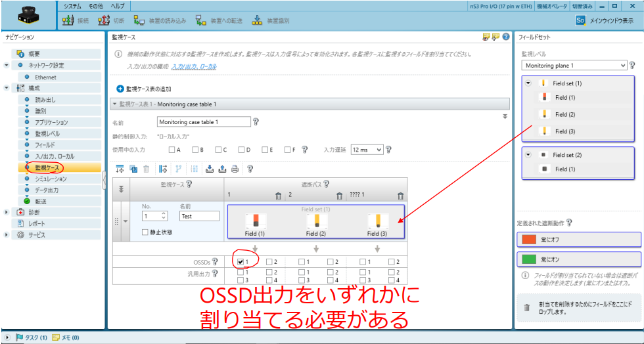The image size is (644, 344).
Task: Click help icon next to OSSDs label
Action: [214, 262]
